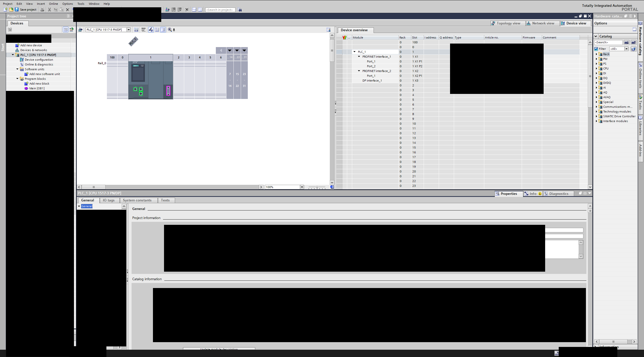Click the Open project folder icon
The width and height of the screenshot is (644, 357).
pyautogui.click(x=11, y=10)
